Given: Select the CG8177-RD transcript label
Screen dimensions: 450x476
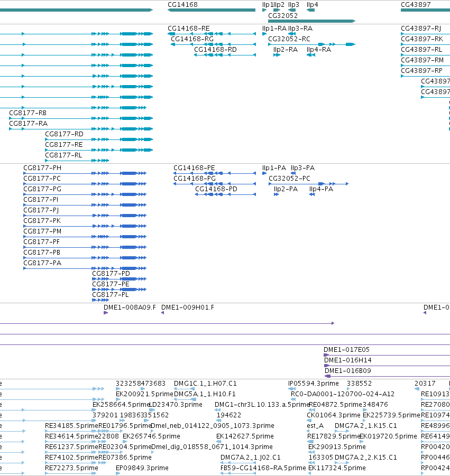Looking at the screenshot, I should 64,134.
